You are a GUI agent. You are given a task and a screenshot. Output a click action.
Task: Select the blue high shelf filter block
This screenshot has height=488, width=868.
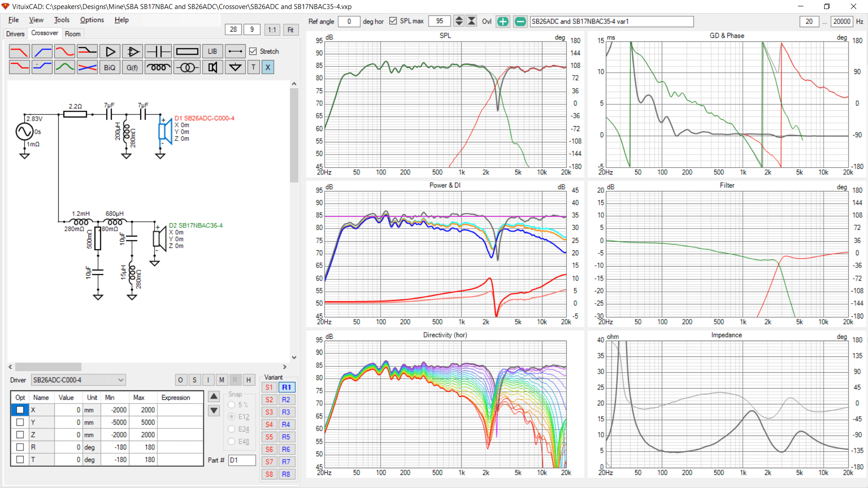click(42, 67)
